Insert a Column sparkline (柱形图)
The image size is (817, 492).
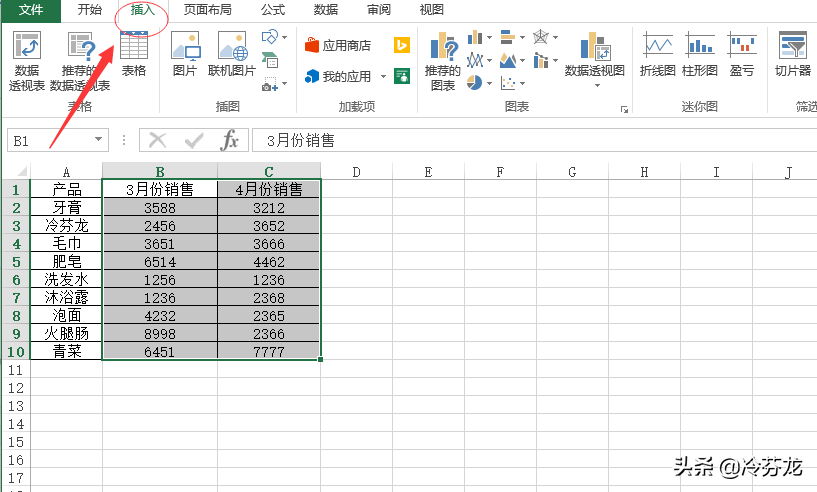(700, 55)
